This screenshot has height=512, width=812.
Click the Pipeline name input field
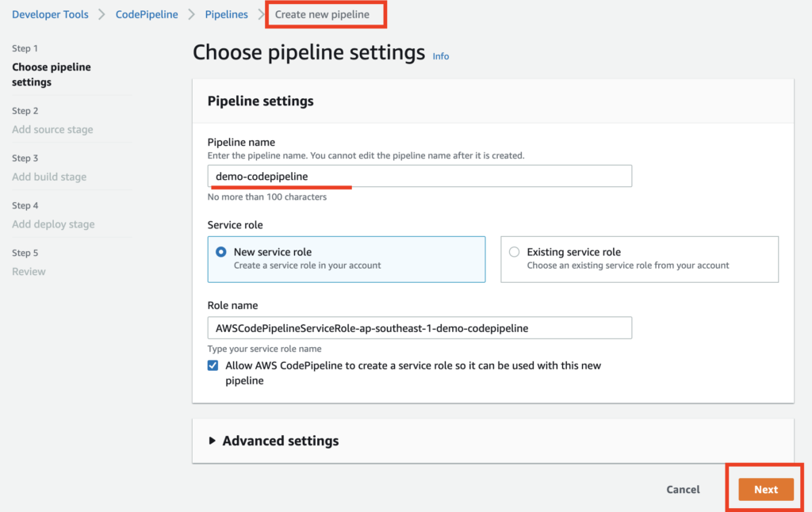419,176
